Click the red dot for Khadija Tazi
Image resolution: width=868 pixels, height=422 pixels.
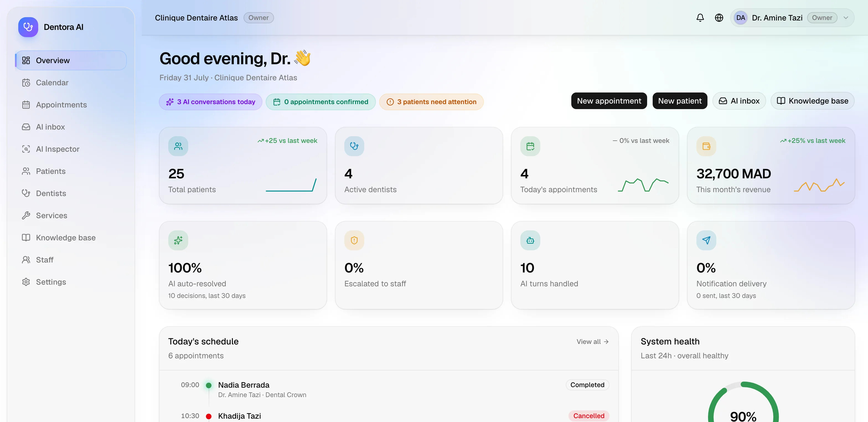[x=209, y=416]
